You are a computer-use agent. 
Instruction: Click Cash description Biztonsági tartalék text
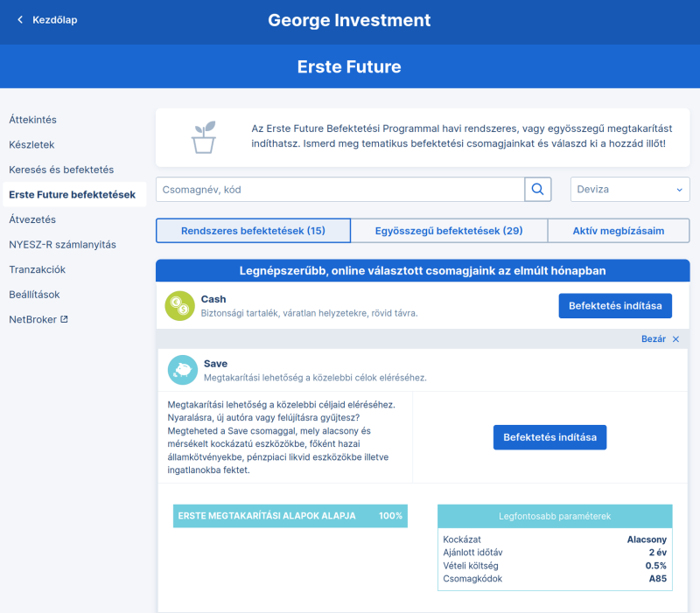point(310,313)
